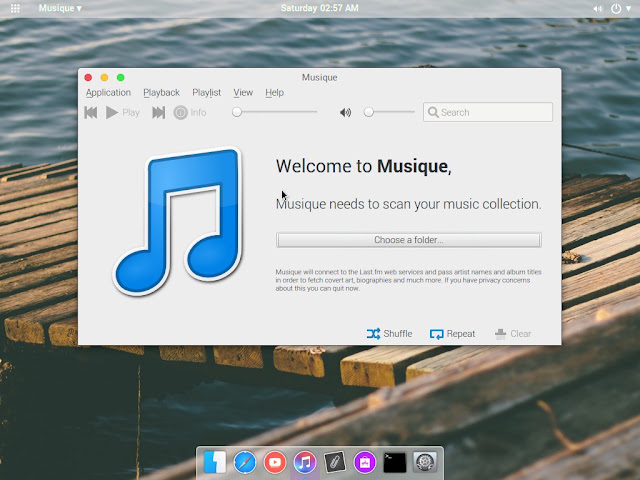Open the Application menu
The image size is (640, 480).
pos(108,93)
